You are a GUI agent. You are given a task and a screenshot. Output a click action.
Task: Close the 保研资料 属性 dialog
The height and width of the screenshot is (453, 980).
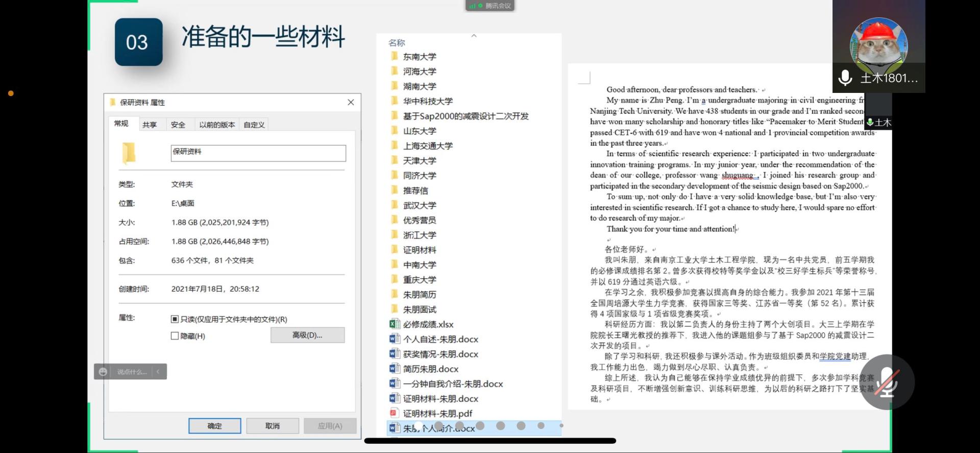pyautogui.click(x=351, y=102)
